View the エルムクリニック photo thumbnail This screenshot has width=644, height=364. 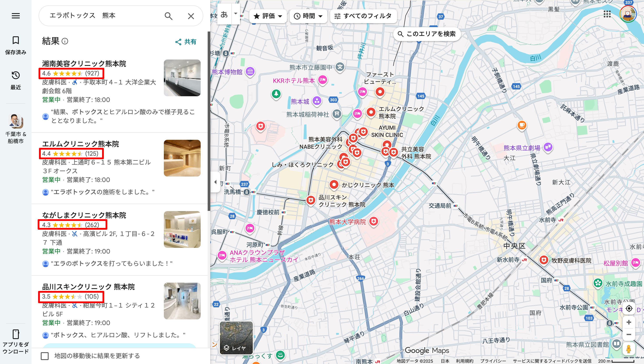point(182,158)
